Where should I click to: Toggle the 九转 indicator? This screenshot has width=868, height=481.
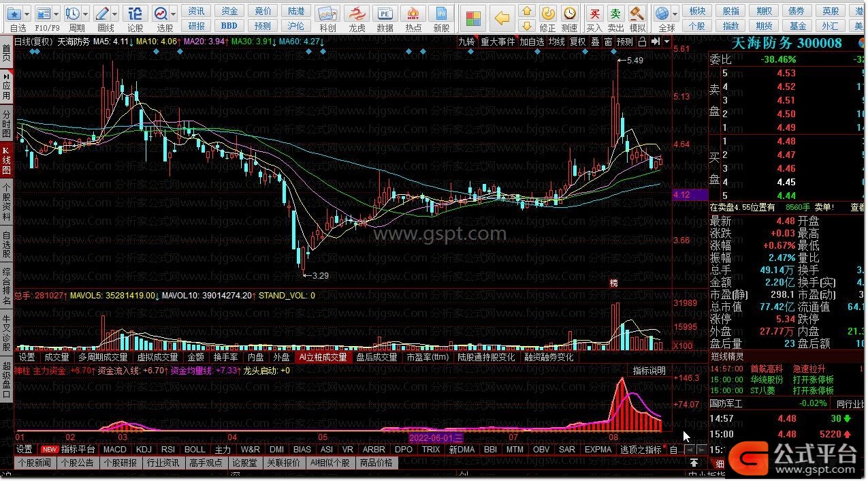pyautogui.click(x=466, y=42)
